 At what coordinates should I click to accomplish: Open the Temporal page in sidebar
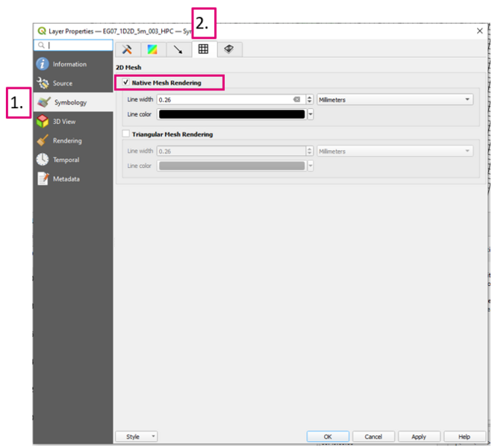(x=66, y=160)
